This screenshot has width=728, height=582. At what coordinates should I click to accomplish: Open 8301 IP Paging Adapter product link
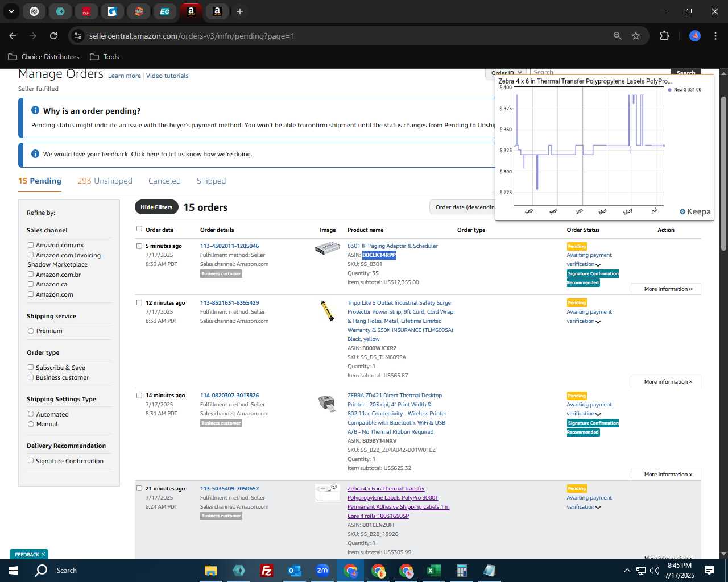(x=392, y=246)
